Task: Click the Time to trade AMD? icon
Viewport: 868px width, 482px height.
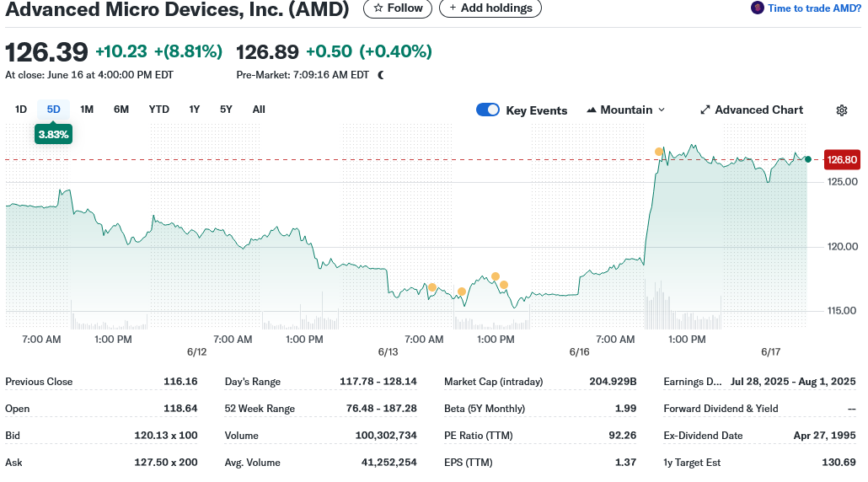Action: (758, 8)
